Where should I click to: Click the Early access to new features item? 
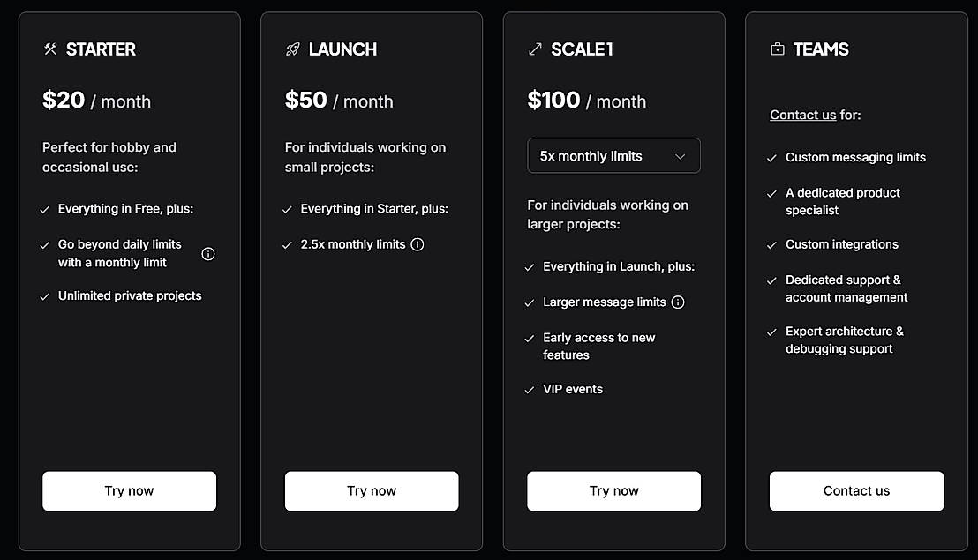(x=598, y=346)
